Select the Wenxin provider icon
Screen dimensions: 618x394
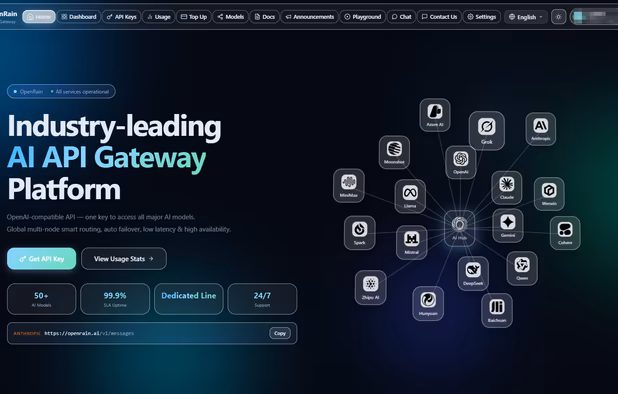(x=549, y=193)
